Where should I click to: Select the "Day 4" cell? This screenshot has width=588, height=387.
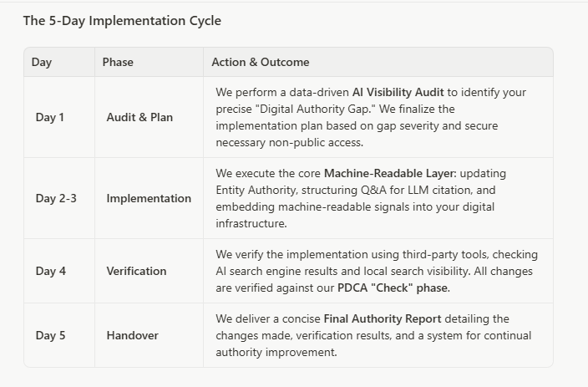[x=50, y=271]
